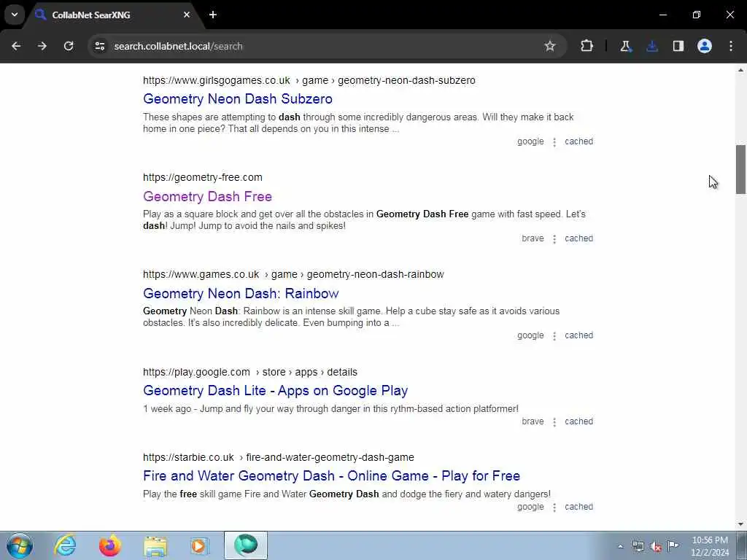Screen dimensions: 747x560
Task: Open cached link for Geometry Dash Lite
Action: coord(578,421)
